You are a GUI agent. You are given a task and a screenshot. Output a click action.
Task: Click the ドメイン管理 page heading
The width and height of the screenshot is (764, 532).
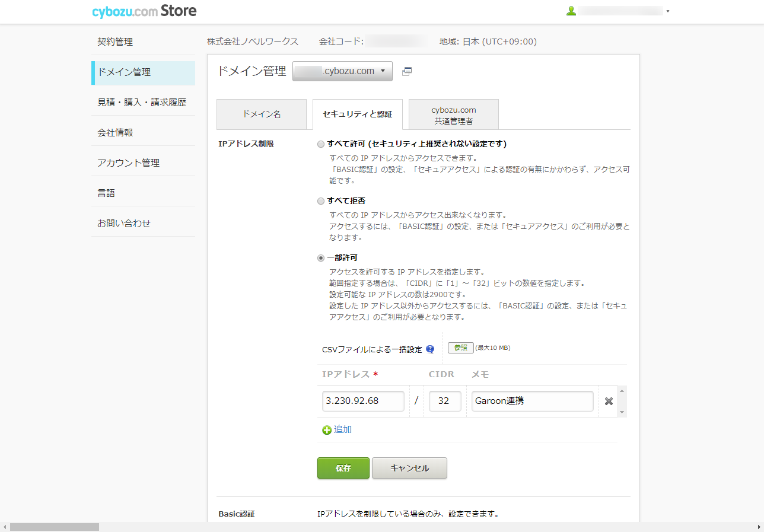click(x=252, y=71)
